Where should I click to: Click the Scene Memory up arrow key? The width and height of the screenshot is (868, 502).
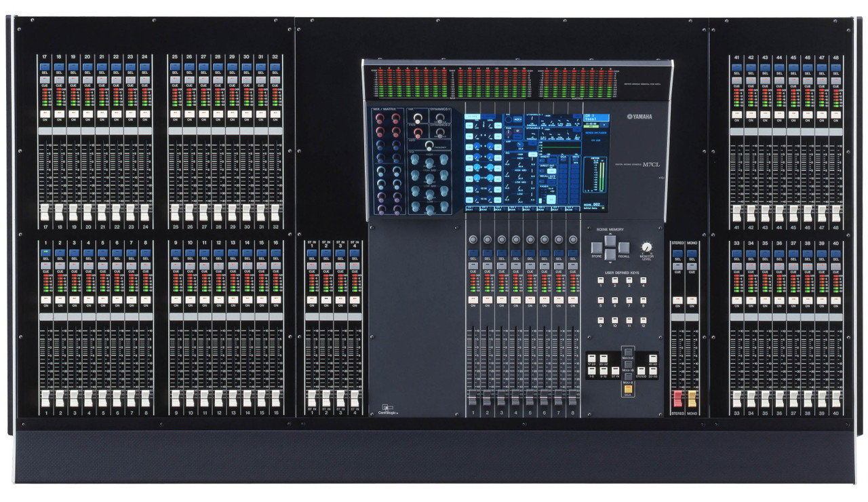tap(610, 242)
